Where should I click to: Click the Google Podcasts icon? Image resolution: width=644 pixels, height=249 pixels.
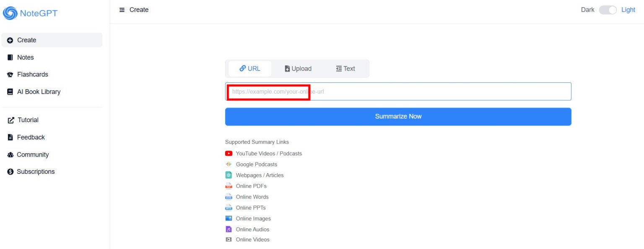229,164
